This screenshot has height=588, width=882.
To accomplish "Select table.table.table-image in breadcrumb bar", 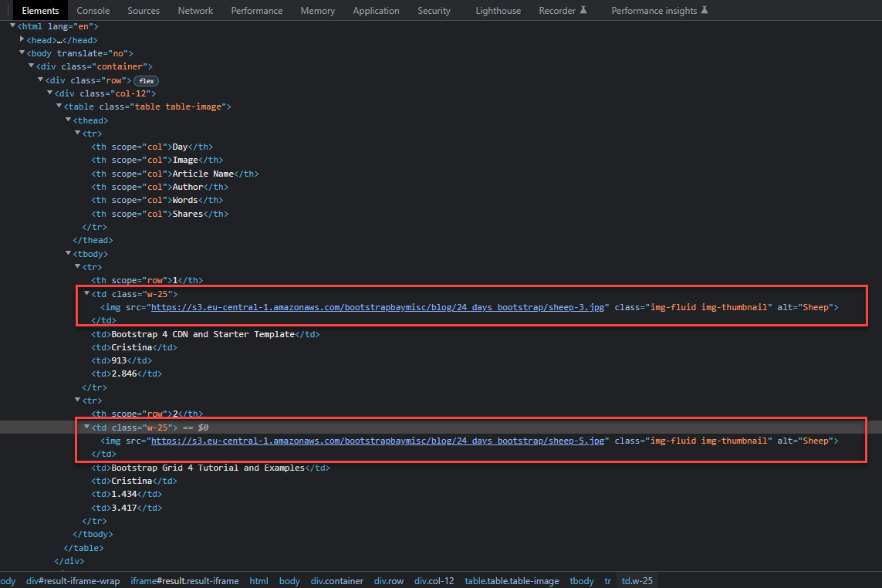I will [x=512, y=581].
